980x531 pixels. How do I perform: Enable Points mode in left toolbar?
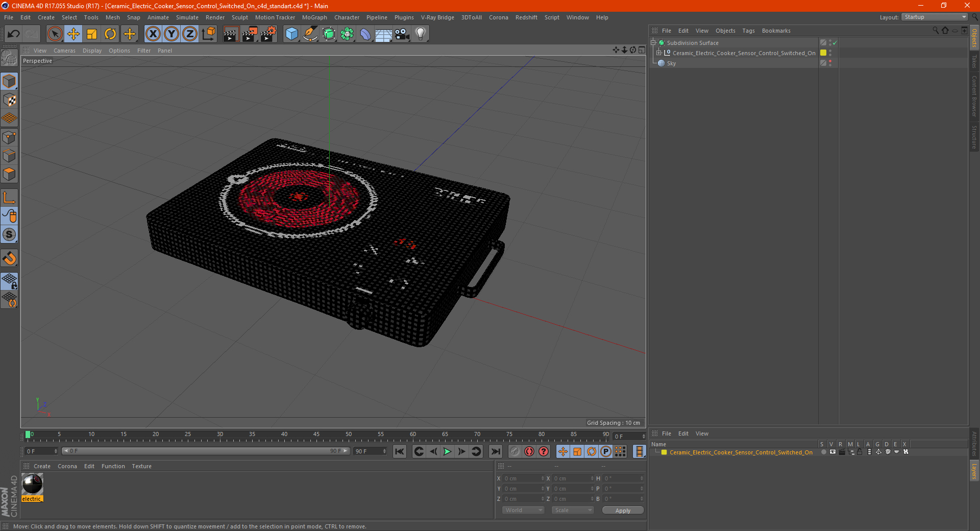click(x=10, y=137)
